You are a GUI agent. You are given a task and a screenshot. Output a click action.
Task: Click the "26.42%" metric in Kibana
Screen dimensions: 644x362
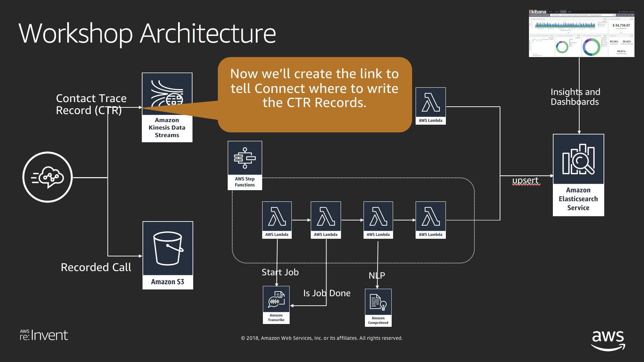coord(627,42)
